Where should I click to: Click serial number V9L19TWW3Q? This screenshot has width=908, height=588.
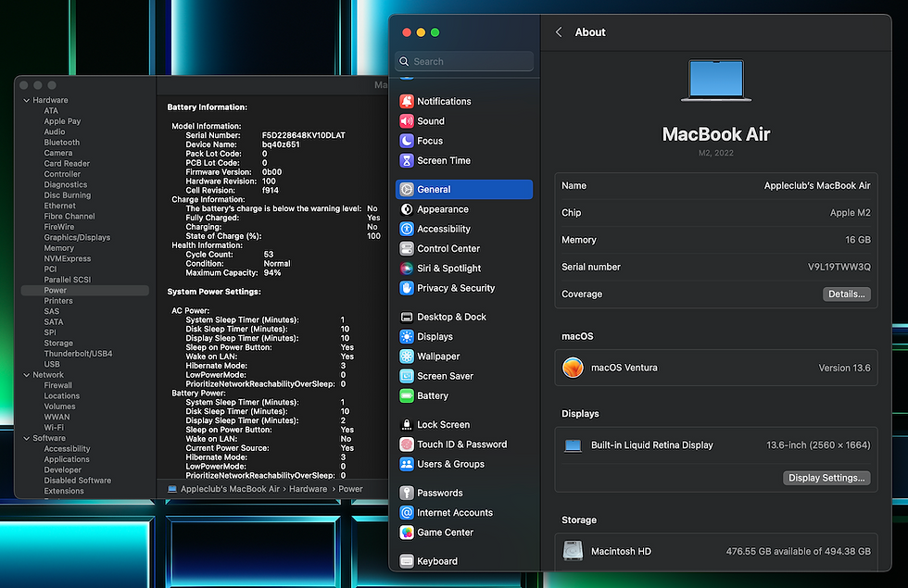[x=839, y=267]
